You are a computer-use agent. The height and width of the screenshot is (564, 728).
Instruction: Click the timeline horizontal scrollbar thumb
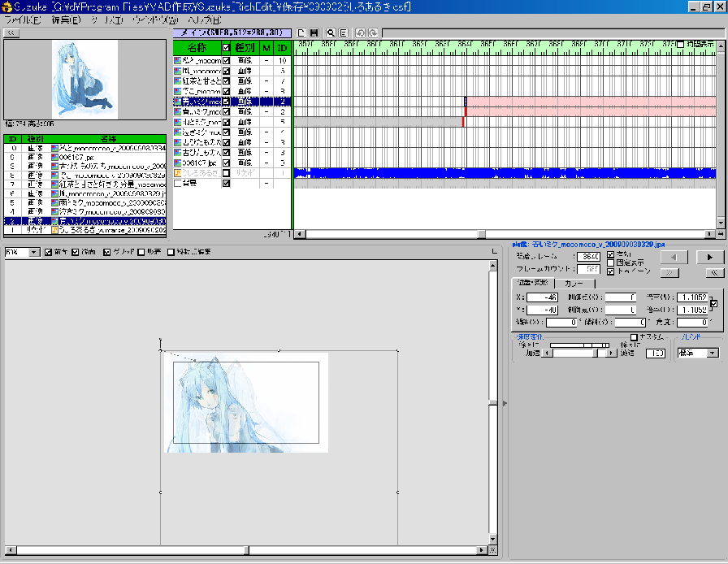click(482, 234)
